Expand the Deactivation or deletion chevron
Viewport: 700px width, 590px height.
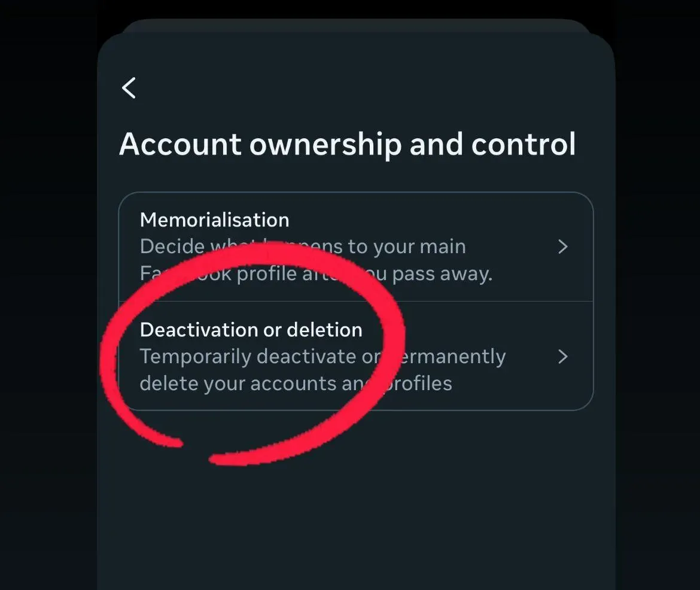(562, 357)
